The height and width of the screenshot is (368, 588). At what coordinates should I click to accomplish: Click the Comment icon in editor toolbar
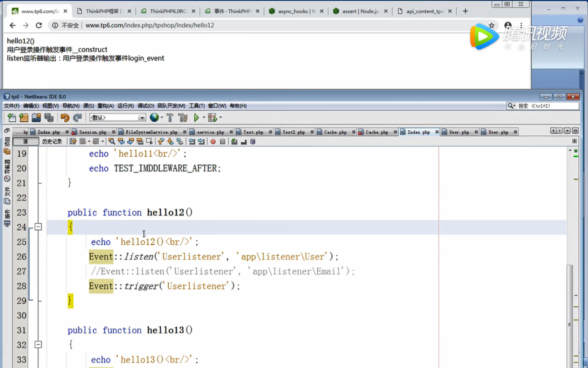coord(234,142)
